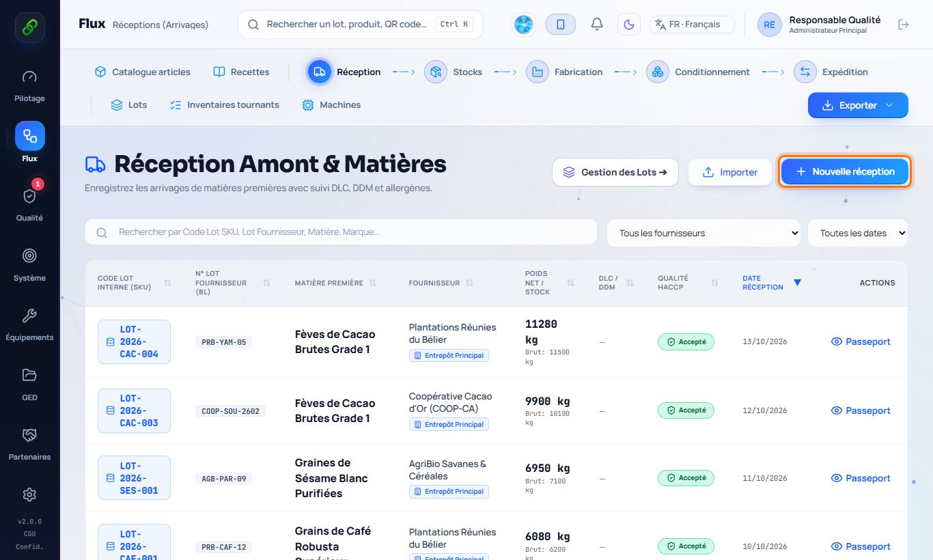Open the Conditionnement step
933x560 pixels.
click(698, 72)
